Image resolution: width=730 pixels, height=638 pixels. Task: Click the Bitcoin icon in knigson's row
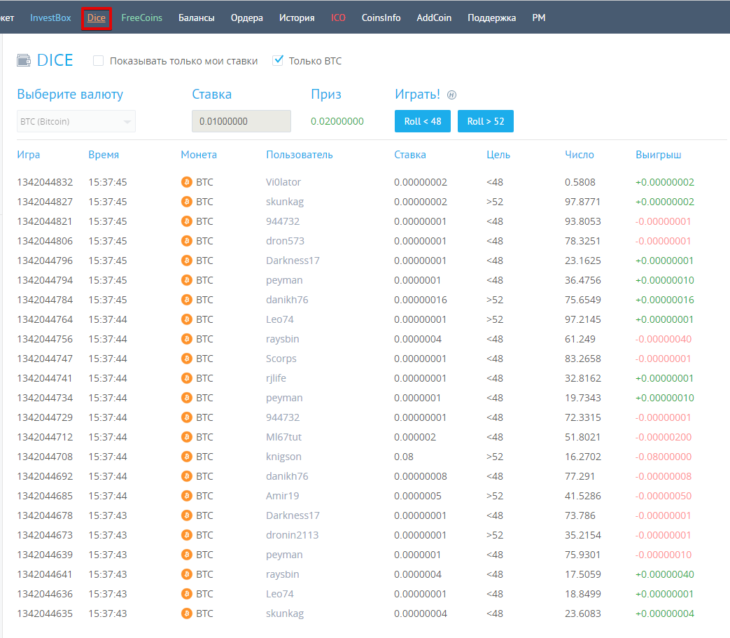click(187, 457)
